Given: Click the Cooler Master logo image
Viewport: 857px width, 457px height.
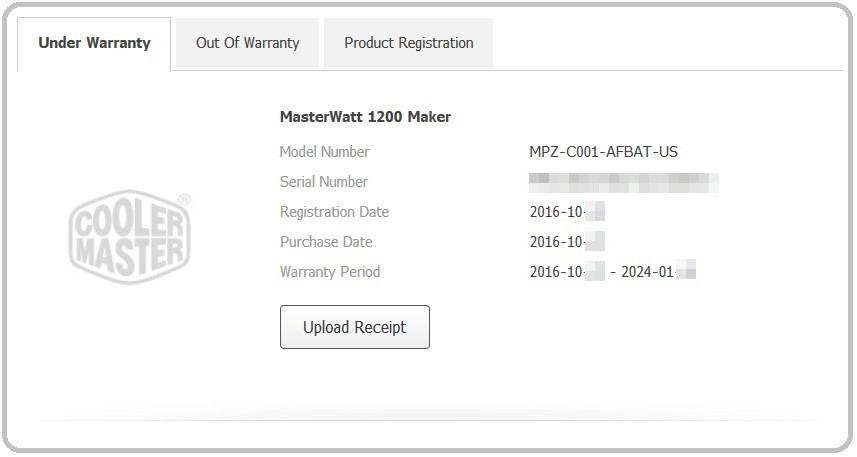Looking at the screenshot, I should click(x=130, y=237).
